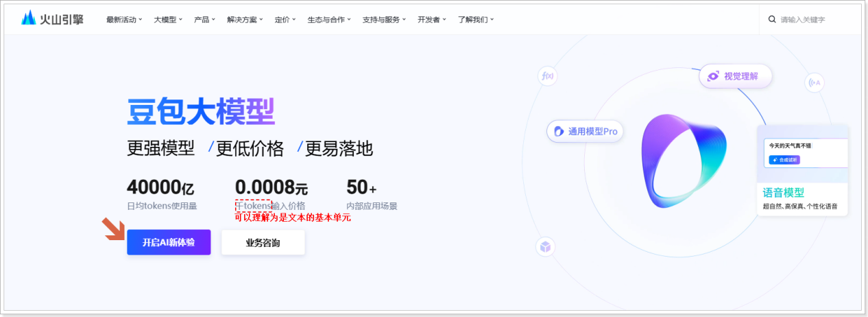
Task: Click the 业务咨询 button
Action: click(x=263, y=242)
